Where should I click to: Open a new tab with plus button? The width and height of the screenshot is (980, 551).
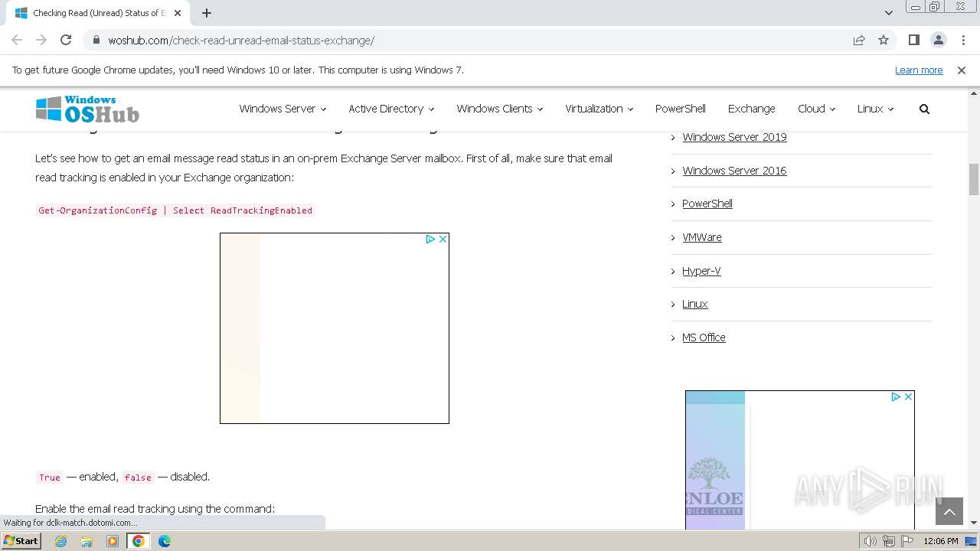207,13
